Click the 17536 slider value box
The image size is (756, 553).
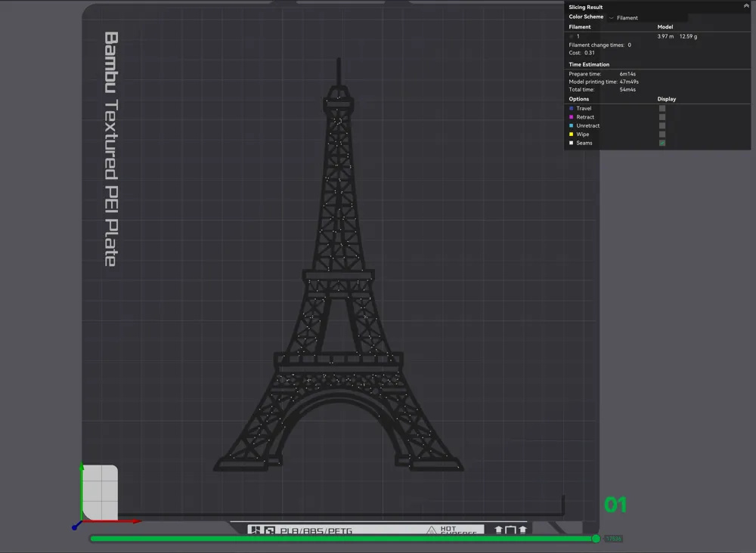613,539
